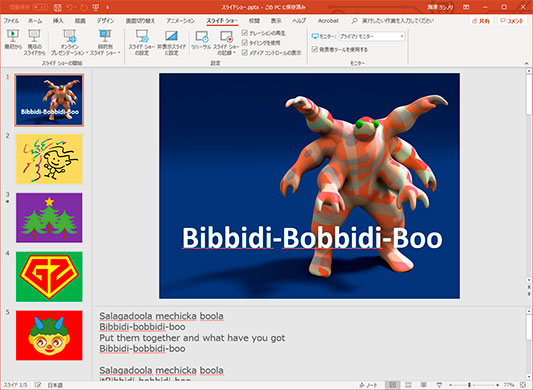Click the Comments (コメント) button
Viewport: 533px width, 390px height.
tap(512, 21)
